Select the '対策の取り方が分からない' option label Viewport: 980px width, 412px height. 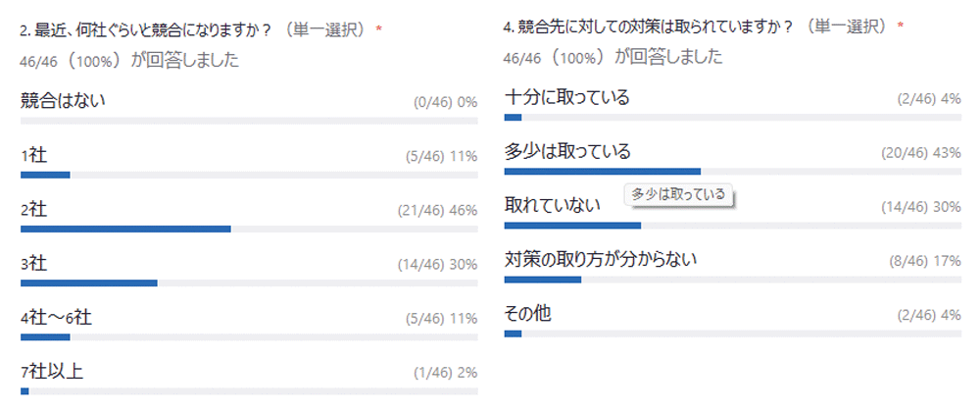click(x=600, y=260)
